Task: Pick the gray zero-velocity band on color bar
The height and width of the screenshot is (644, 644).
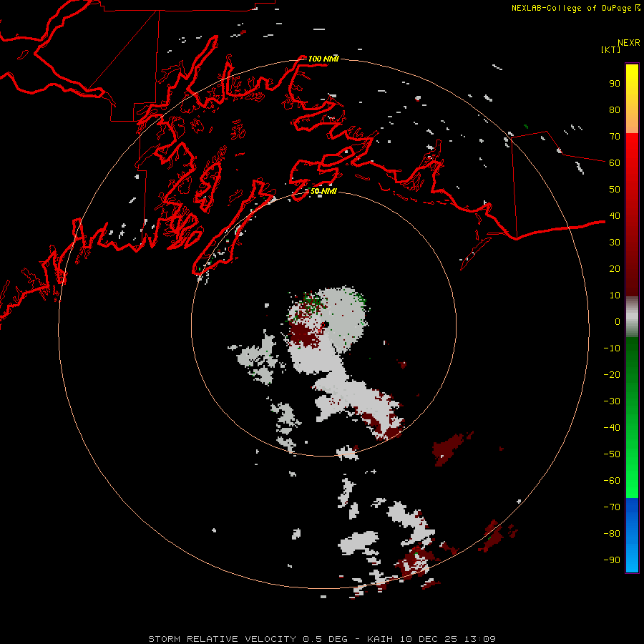Action: pos(632,316)
